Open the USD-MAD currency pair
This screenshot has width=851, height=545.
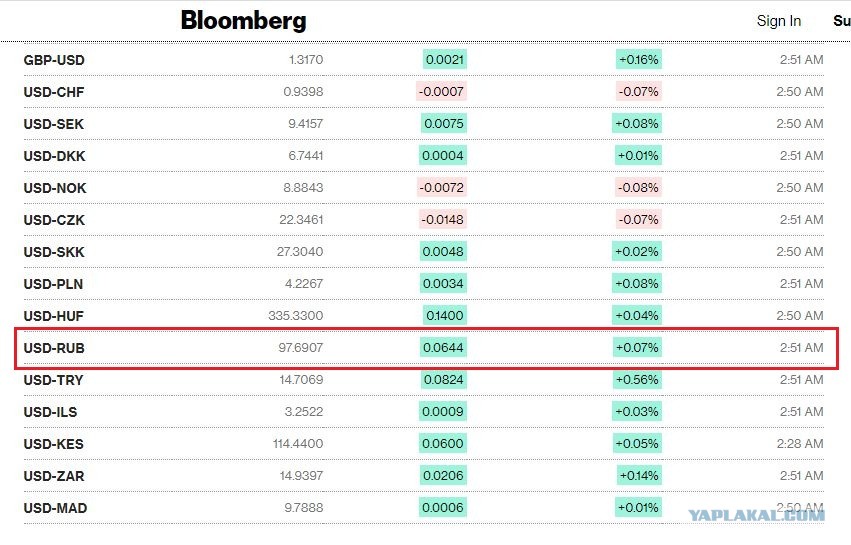click(55, 508)
